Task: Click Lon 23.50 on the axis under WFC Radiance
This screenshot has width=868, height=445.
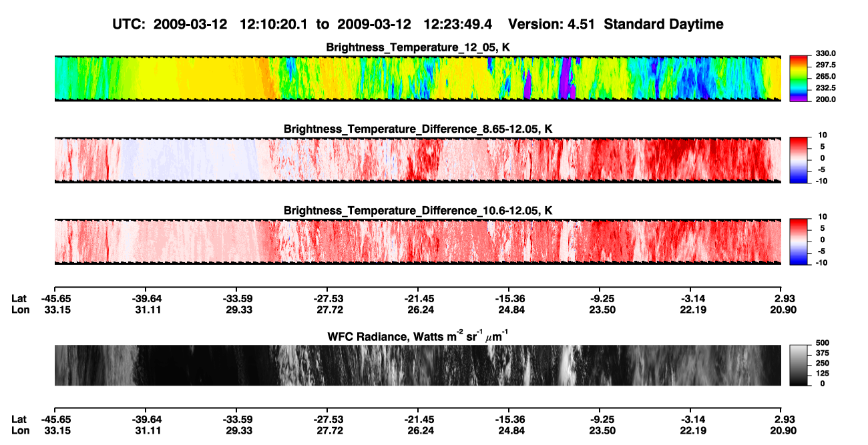Action: click(602, 430)
